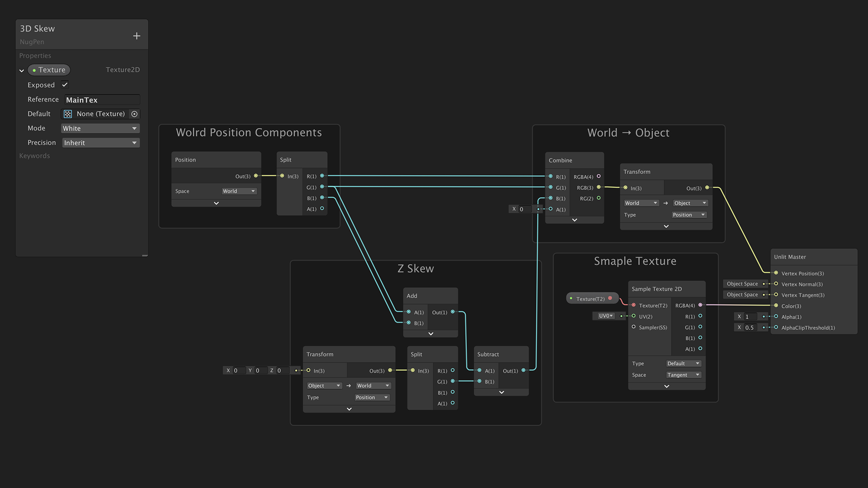Open the World source space dropdown in Transform
Screen dimensions: 868x488
[x=641, y=203]
